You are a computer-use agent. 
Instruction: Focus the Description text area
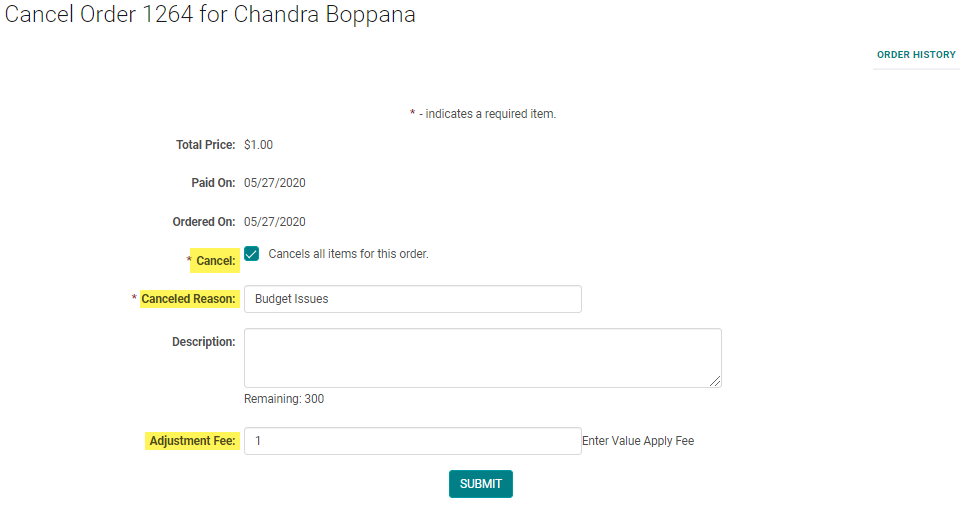(x=482, y=357)
